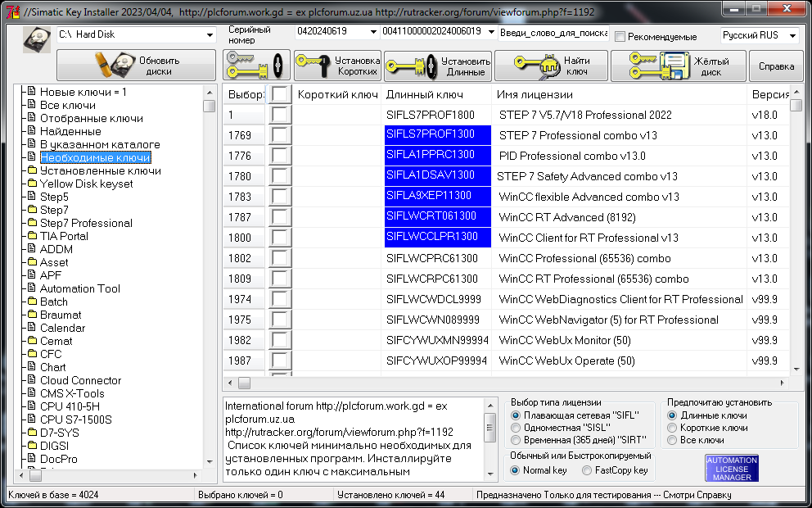Click document icon beside Найденные
The width and height of the screenshot is (812, 508).
(x=32, y=130)
